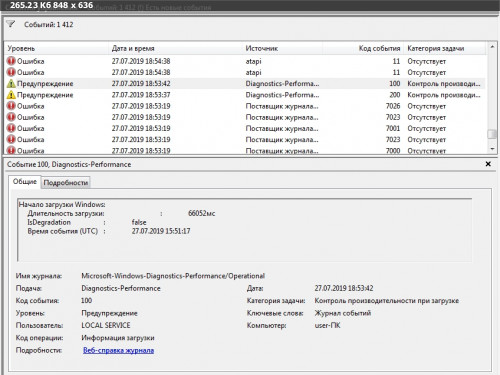This screenshot has height=375, width=500.
Task: Click the Начало загрузки Windows description text
Action: (x=62, y=204)
